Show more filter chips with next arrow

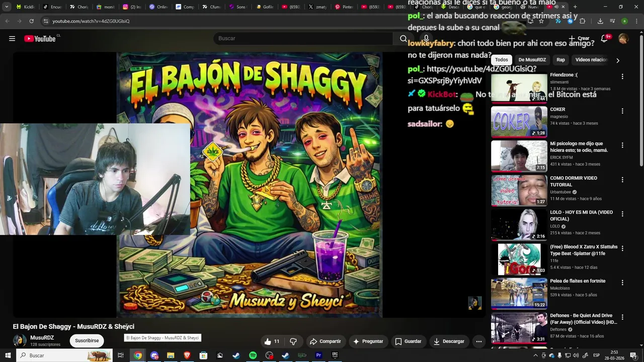(x=617, y=60)
